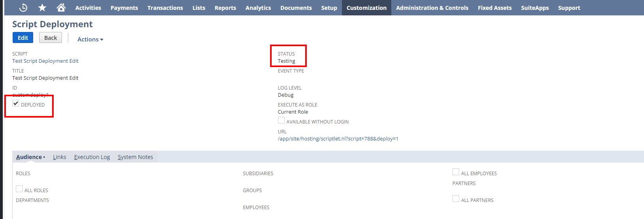The width and height of the screenshot is (644, 219).
Task: Open the Transactions menu
Action: tap(165, 8)
